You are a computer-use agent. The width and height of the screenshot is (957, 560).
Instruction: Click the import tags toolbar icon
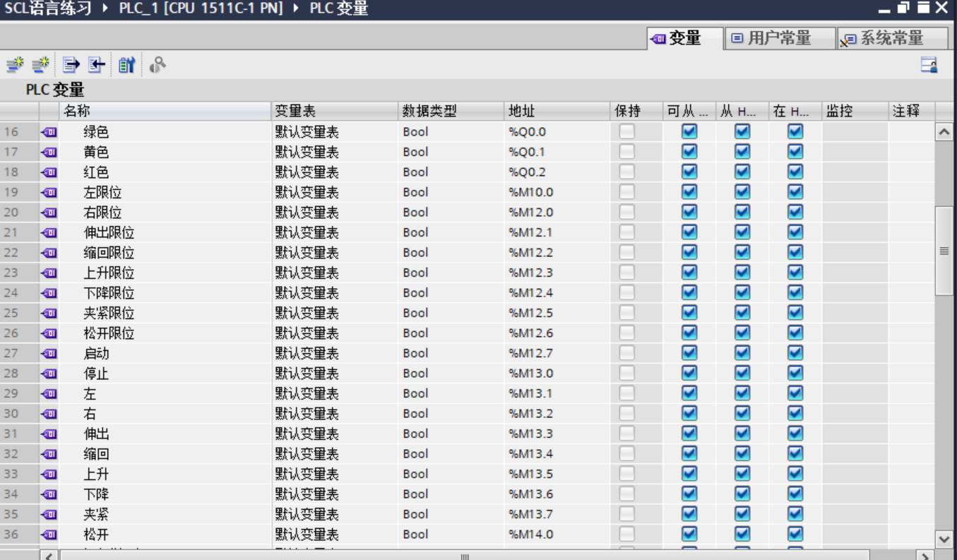click(x=96, y=65)
